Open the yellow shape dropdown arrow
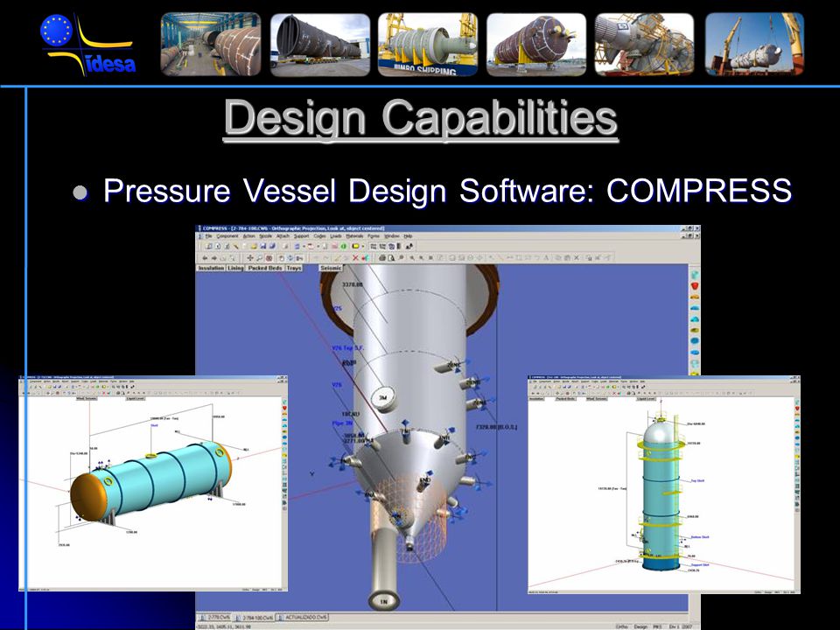 pos(363,246)
